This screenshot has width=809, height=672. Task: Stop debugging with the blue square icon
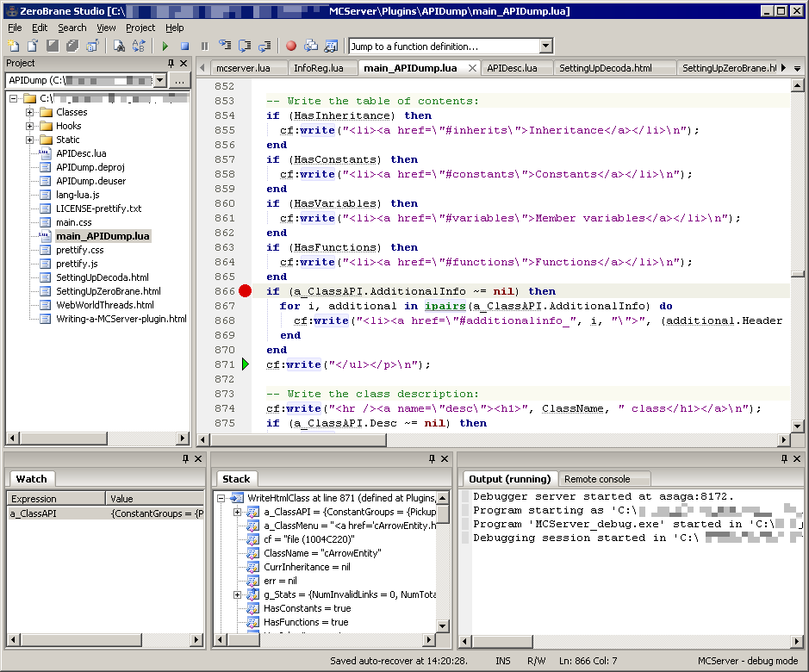(x=184, y=47)
